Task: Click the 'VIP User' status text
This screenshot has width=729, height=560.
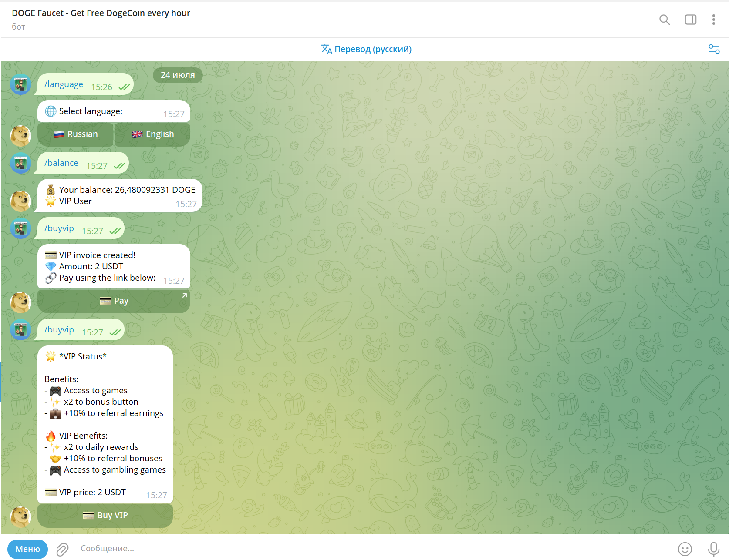Action: click(x=75, y=201)
